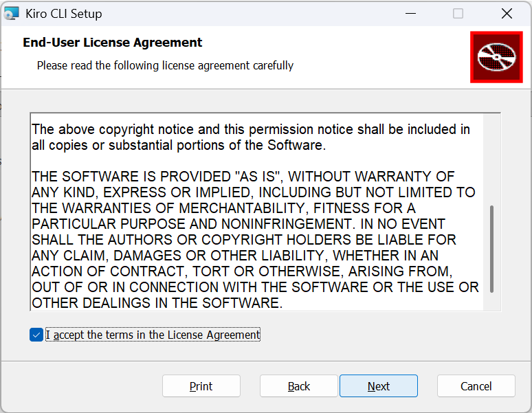Click inside the license agreement text box
532x413 pixels.
click(x=265, y=212)
